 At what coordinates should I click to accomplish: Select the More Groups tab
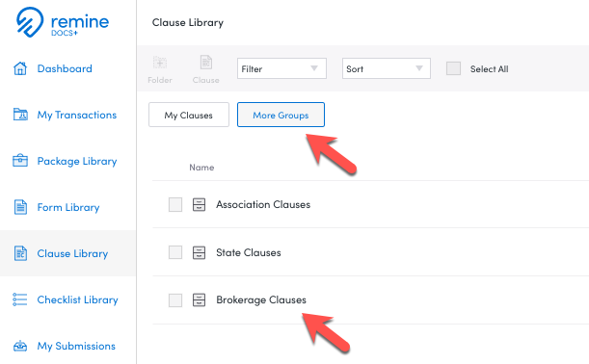click(x=281, y=115)
